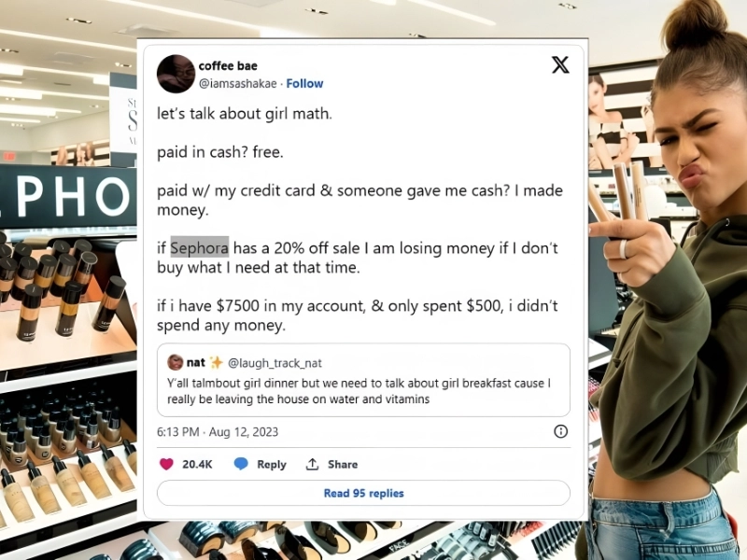The width and height of the screenshot is (747, 560).
Task: Open the coffee bae profile avatar
Action: coord(176,74)
